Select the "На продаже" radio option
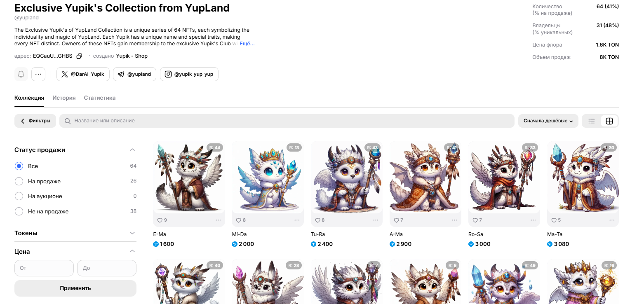Viewport: 644px width, 304px height. [x=19, y=181]
